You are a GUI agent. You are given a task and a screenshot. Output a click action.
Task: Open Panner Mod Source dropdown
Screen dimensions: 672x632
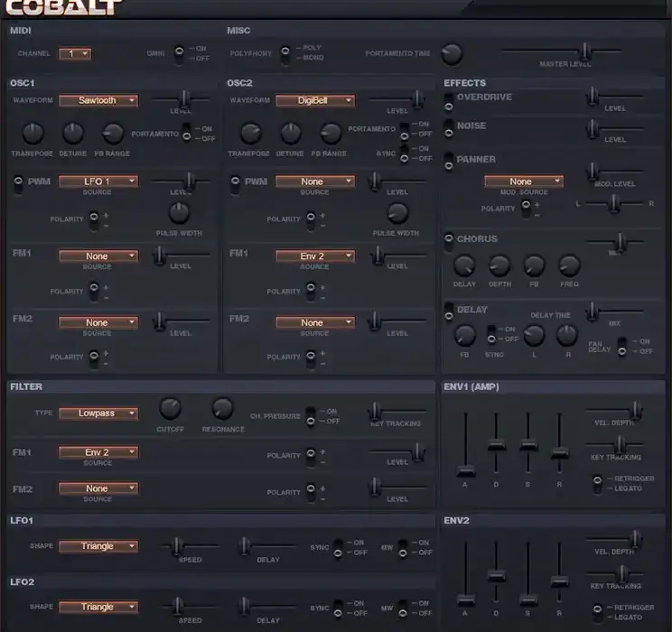524,181
